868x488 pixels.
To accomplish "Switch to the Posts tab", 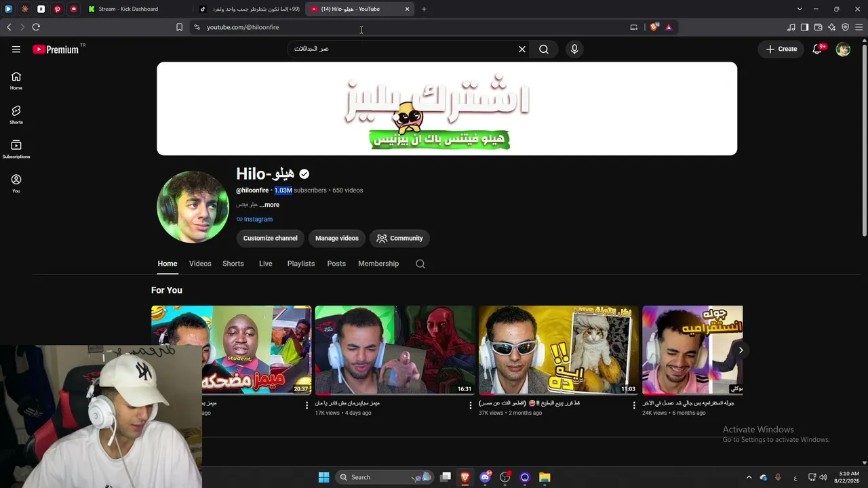I will point(336,264).
